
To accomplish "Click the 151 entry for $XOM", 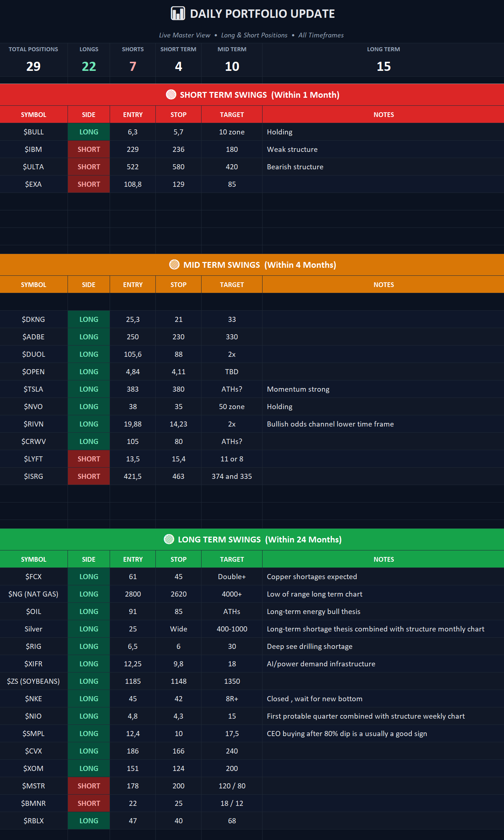I will pyautogui.click(x=133, y=768).
